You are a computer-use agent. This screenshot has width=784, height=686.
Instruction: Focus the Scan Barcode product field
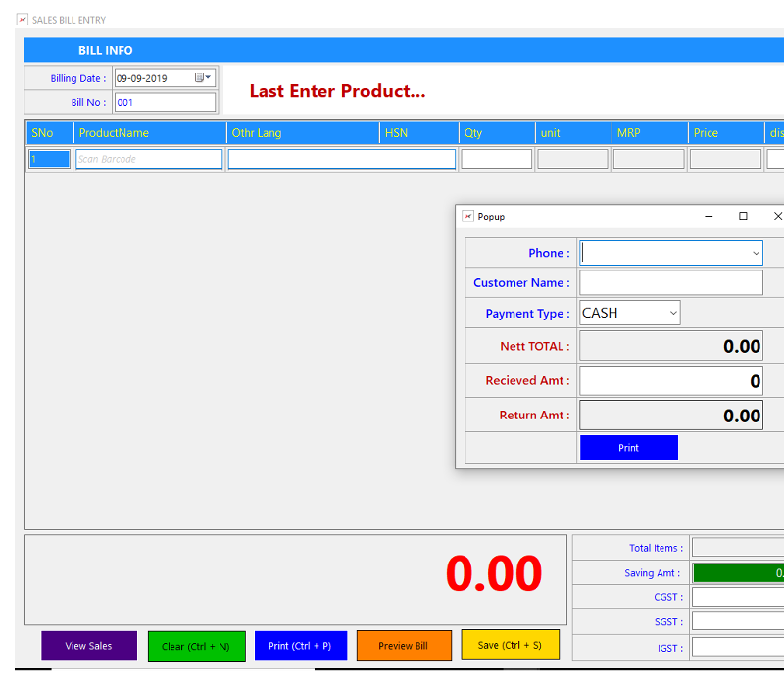149,159
